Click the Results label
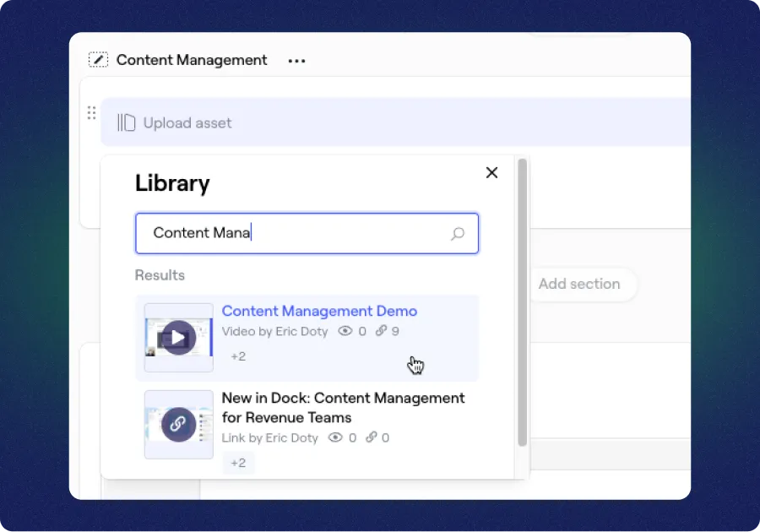Viewport: 760px width, 532px height. tap(160, 275)
